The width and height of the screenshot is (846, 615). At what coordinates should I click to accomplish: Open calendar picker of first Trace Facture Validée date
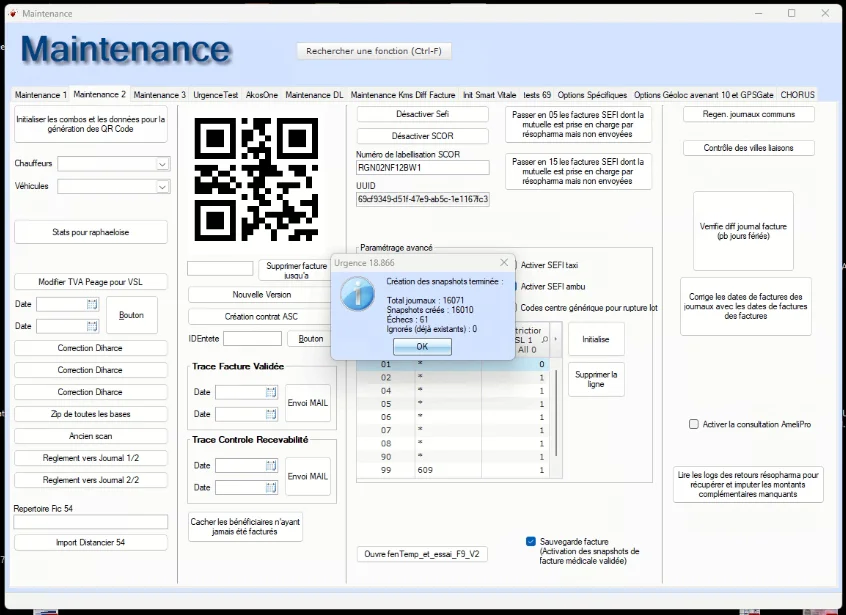[271, 392]
